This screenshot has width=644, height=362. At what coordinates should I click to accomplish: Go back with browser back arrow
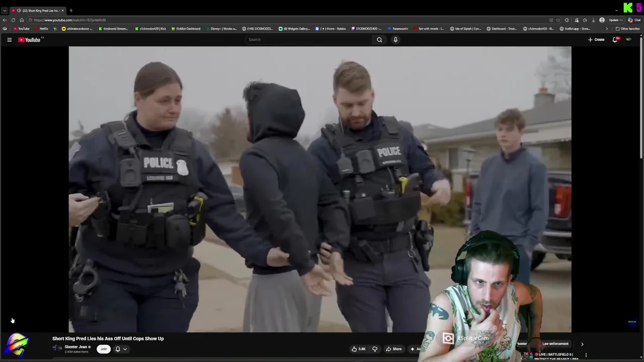(5, 20)
